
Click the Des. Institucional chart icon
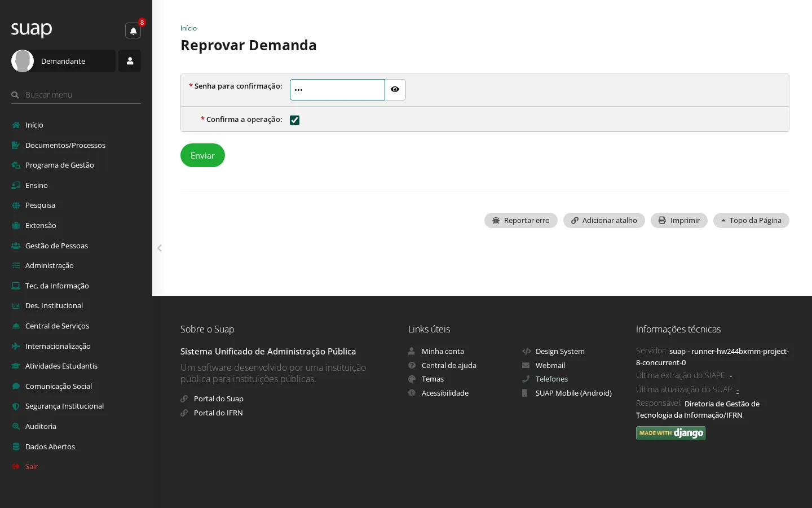16,305
